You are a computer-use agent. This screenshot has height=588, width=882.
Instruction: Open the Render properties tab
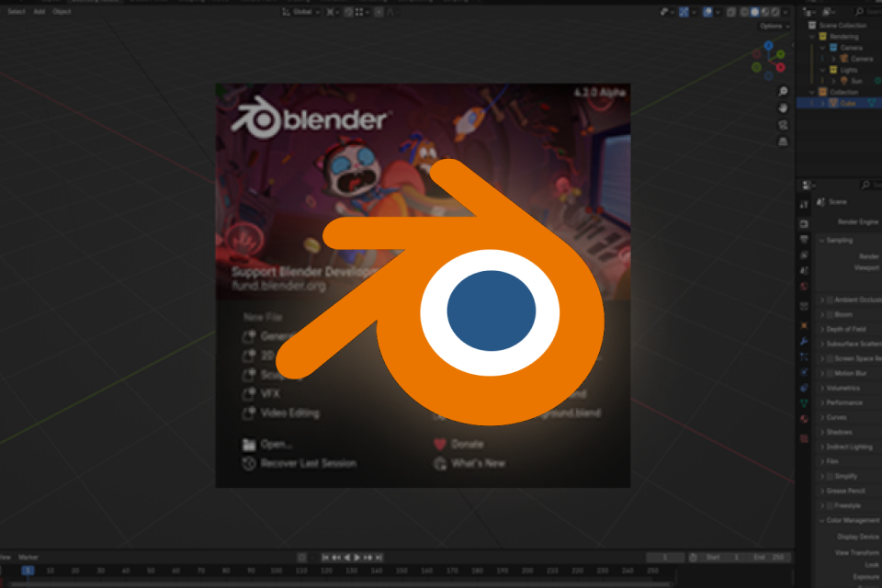[x=805, y=224]
